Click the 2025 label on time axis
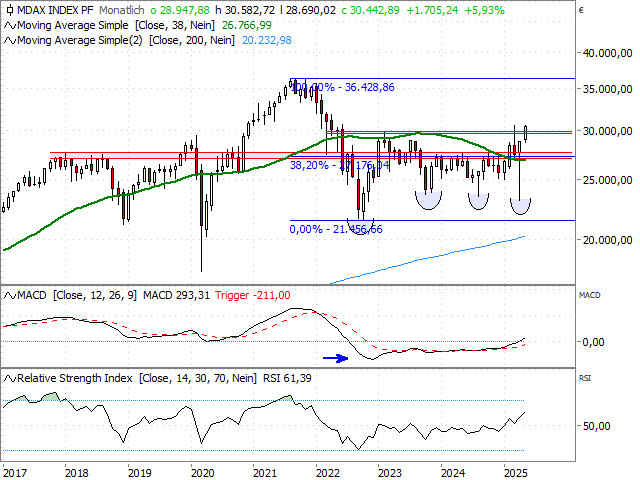 (516, 473)
